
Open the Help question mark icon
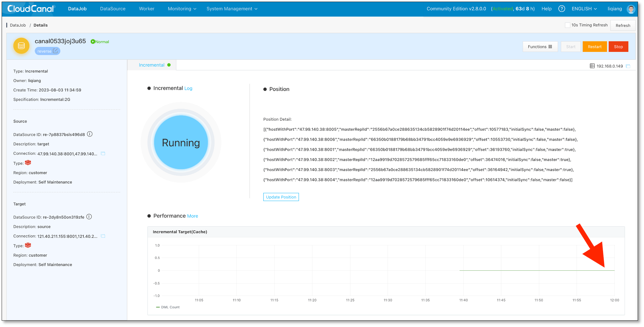(561, 8)
